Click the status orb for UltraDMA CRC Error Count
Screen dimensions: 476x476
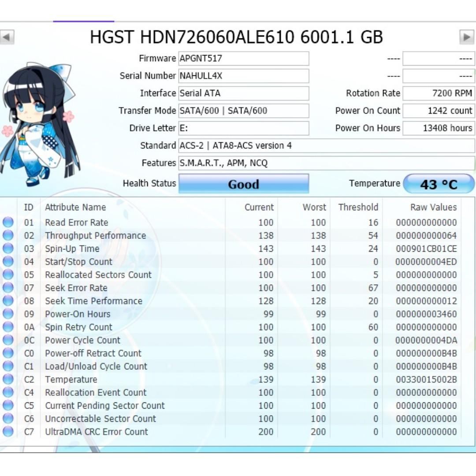pos(8,432)
